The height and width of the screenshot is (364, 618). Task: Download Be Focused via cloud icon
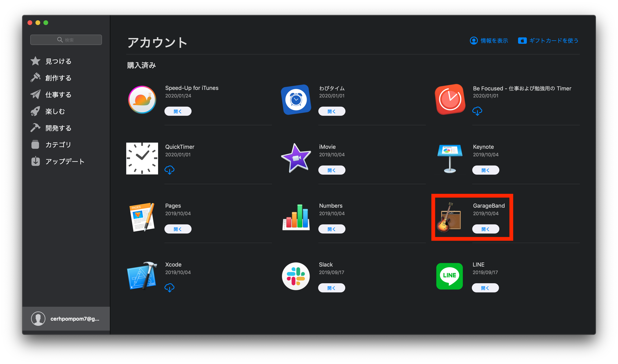tap(477, 111)
